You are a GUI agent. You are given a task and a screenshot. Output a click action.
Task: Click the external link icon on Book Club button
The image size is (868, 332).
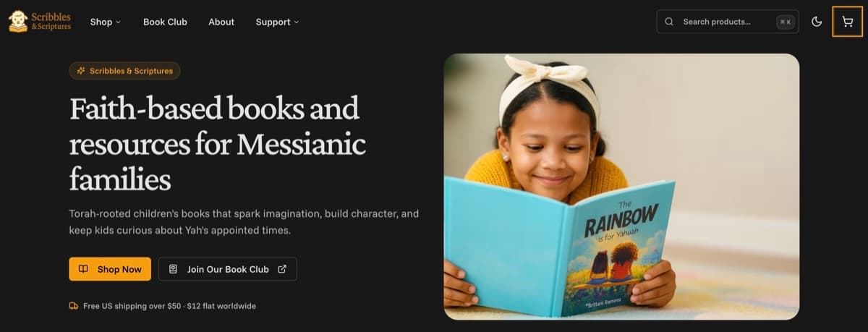(x=282, y=269)
